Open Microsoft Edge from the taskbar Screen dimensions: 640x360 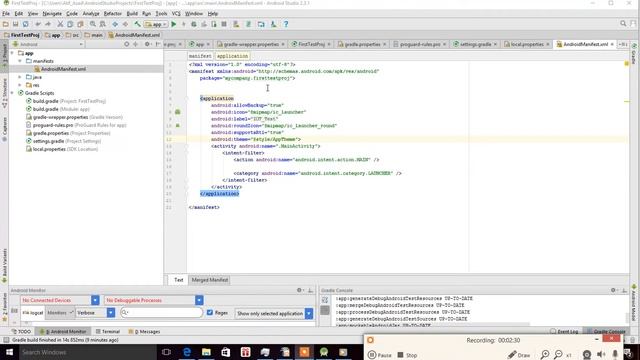click(x=187, y=352)
